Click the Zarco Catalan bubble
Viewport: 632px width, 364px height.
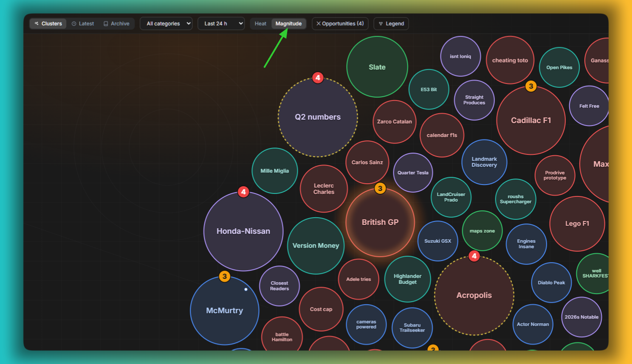[395, 122]
